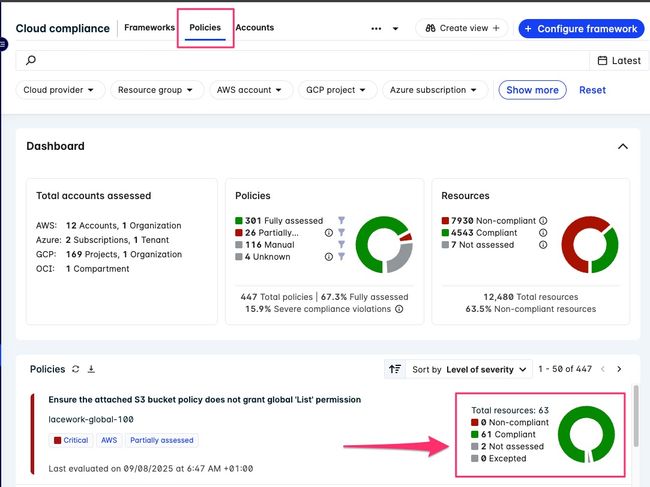Click into the search input field
This screenshot has height=487, width=650.
click(x=300, y=61)
